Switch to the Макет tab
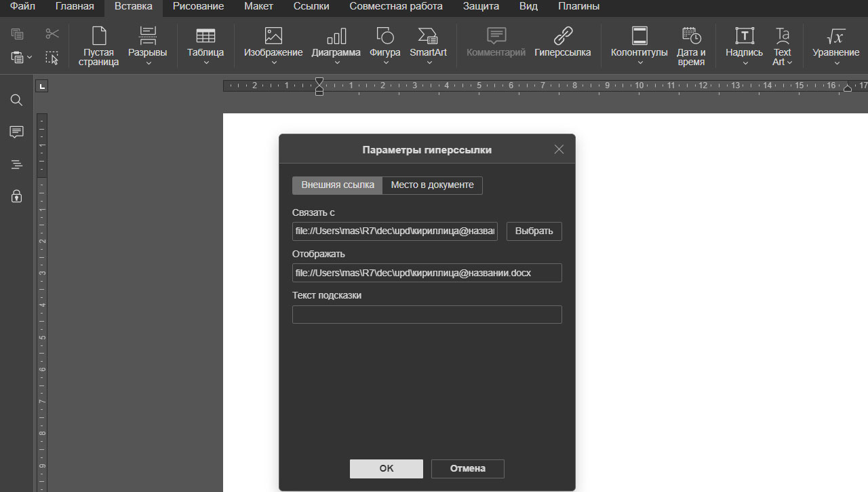 (258, 7)
